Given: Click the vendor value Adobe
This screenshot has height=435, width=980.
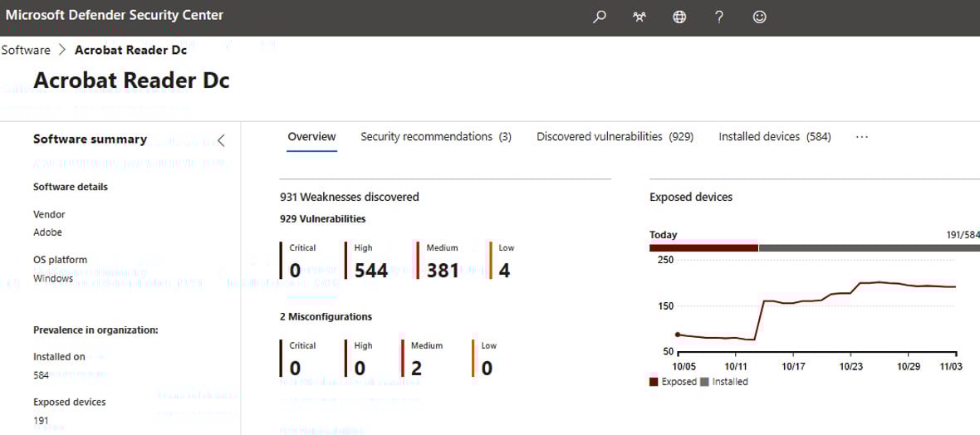Looking at the screenshot, I should click(x=47, y=232).
